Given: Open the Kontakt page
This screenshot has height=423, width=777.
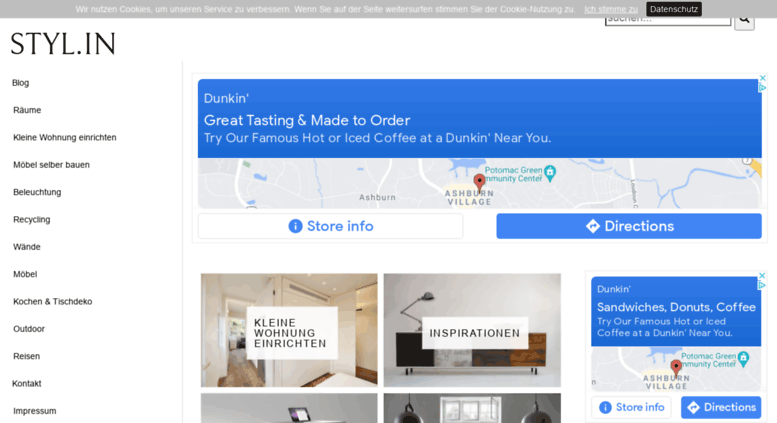Looking at the screenshot, I should point(27,383).
